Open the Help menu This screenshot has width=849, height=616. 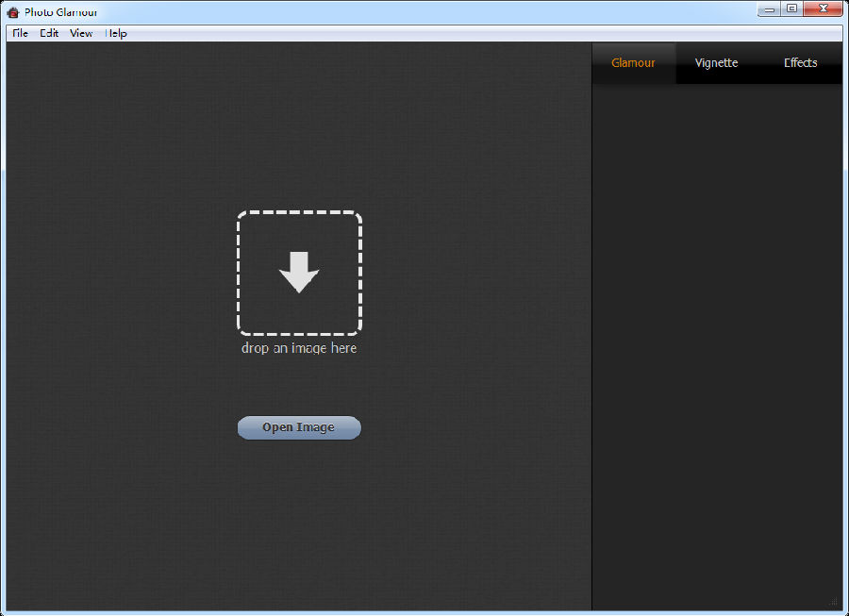pyautogui.click(x=116, y=33)
